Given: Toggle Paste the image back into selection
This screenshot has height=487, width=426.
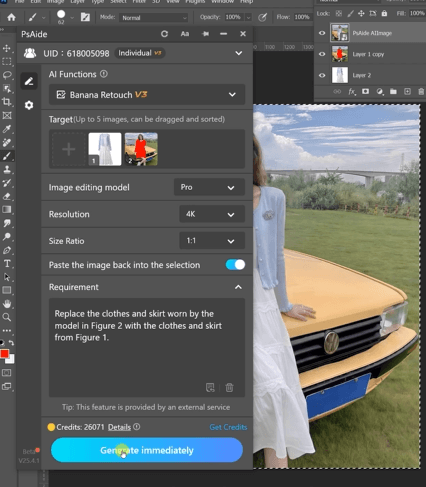Looking at the screenshot, I should pos(235,265).
